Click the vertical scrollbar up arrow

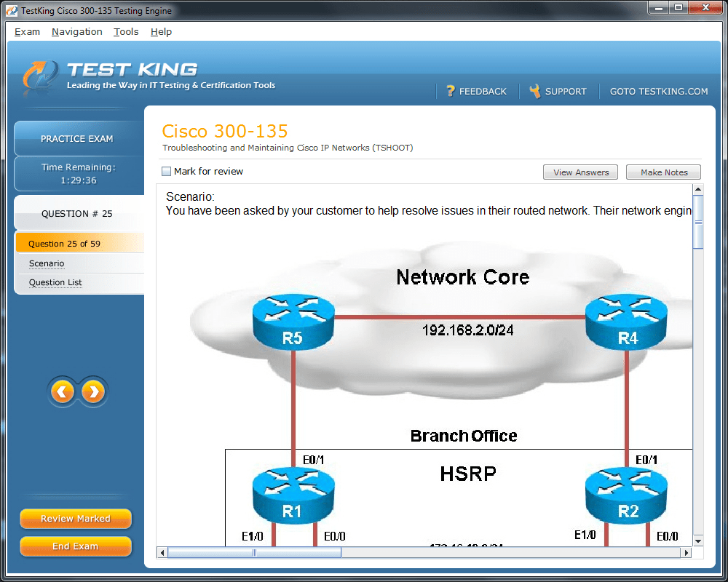click(x=698, y=189)
